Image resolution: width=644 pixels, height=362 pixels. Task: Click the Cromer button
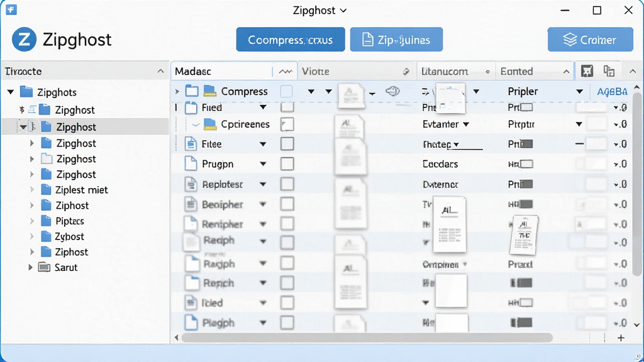point(590,40)
